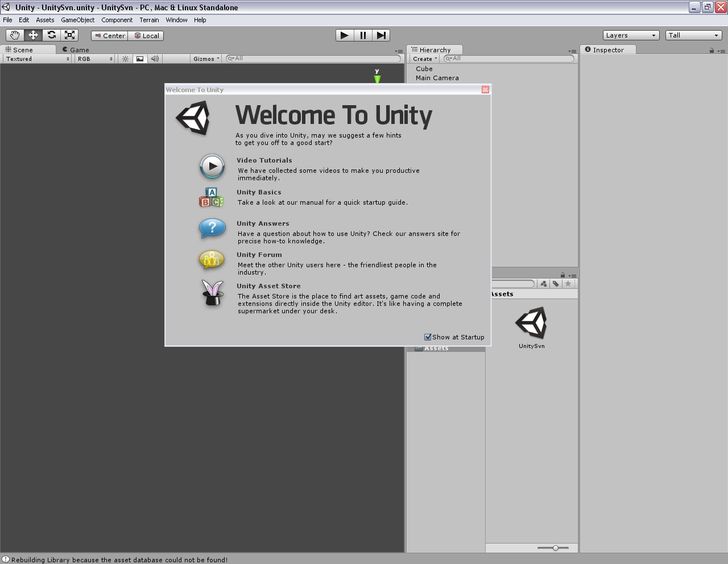Select the Move tool
The image size is (728, 564).
coord(33,35)
